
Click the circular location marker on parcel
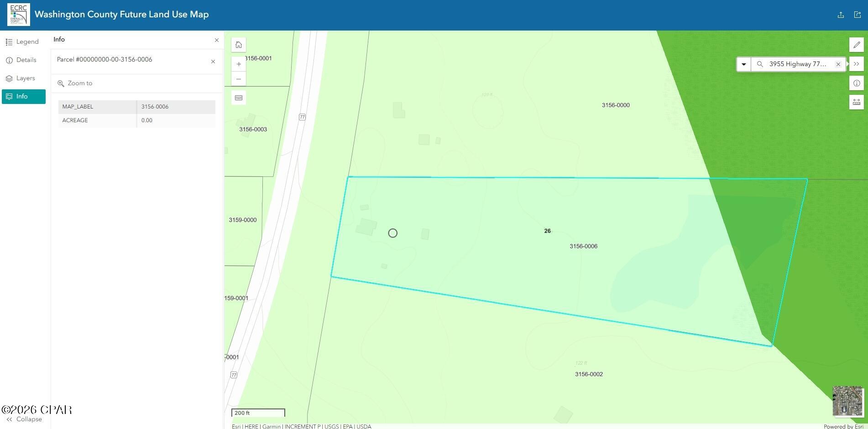pyautogui.click(x=392, y=233)
